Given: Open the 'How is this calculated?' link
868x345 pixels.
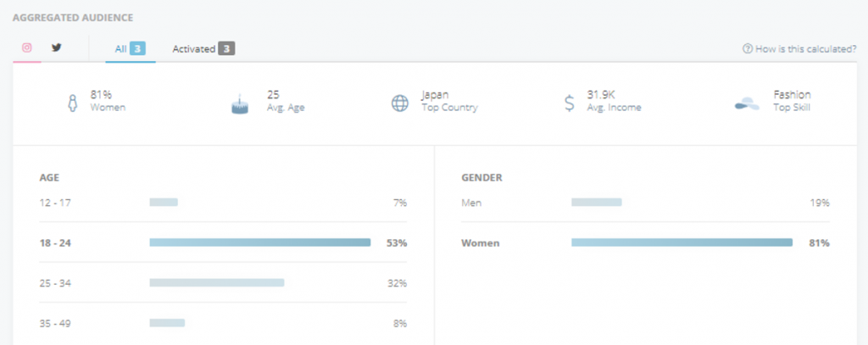Looking at the screenshot, I should 805,49.
